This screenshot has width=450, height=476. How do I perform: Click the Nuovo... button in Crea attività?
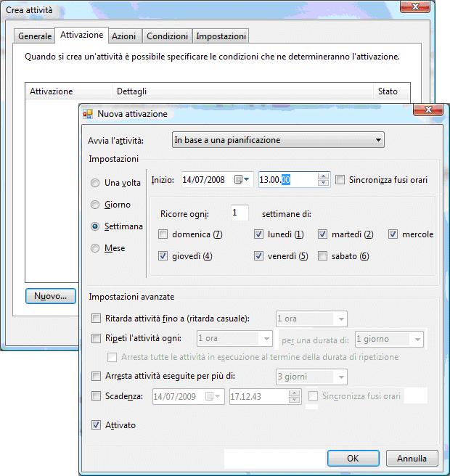pos(50,296)
